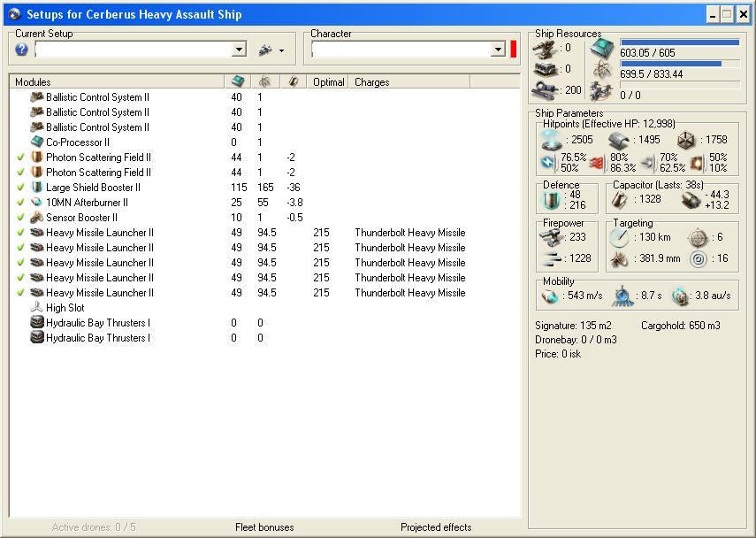Click the targeting range icon showing 130 km
756x538 pixels.
pos(620,237)
